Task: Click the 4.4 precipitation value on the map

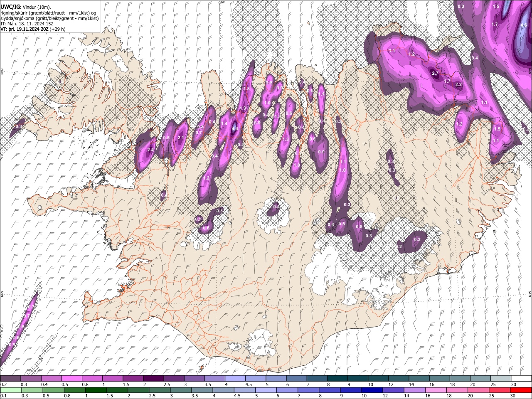Action: (x=234, y=128)
